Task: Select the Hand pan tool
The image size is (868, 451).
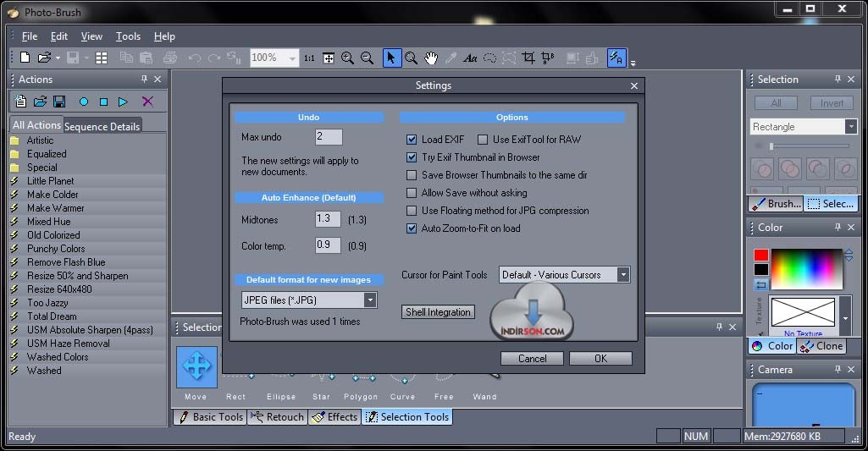Action: click(431, 58)
